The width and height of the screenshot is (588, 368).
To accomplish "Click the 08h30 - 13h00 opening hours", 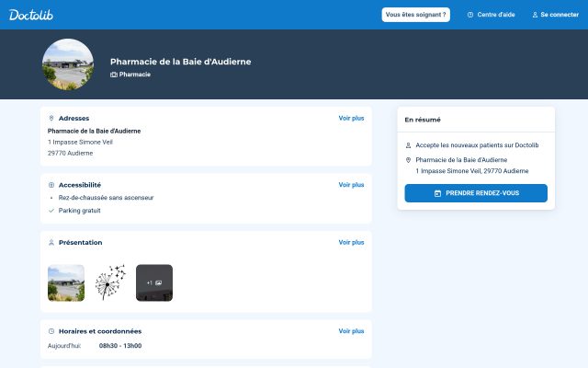I will coord(120,346).
